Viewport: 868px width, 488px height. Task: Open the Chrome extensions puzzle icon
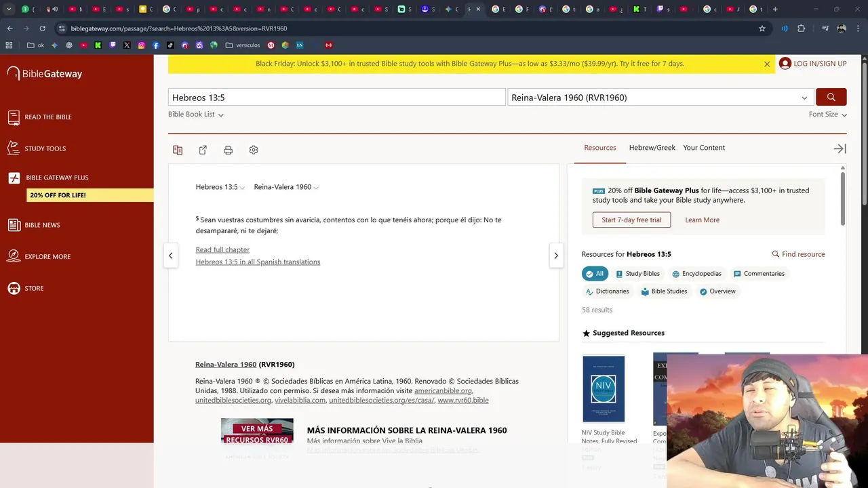coord(802,28)
